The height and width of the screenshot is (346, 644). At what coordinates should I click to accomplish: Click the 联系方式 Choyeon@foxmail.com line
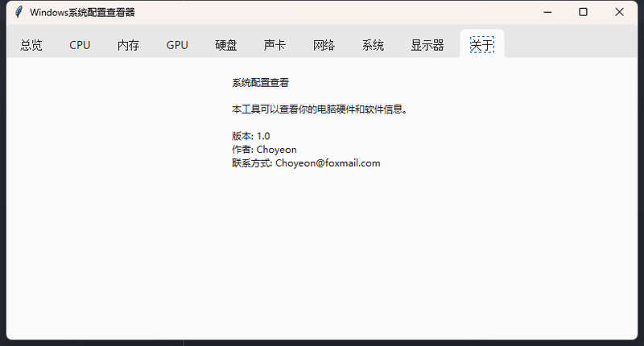pos(306,163)
